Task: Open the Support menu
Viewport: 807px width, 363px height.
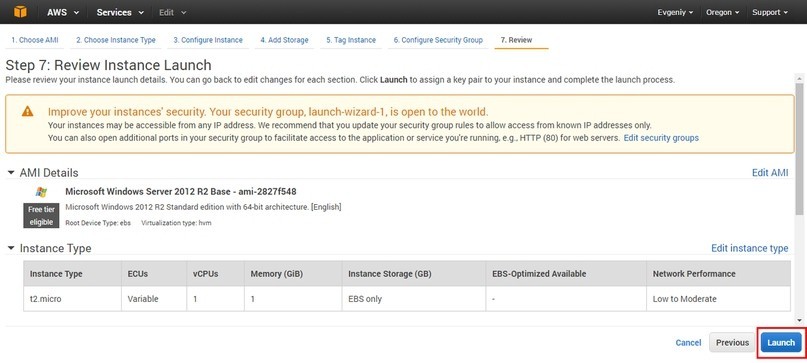Action: click(770, 12)
